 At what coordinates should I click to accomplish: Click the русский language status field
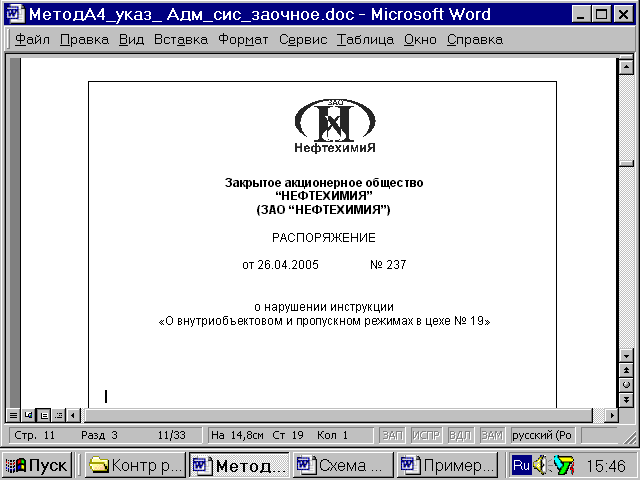[x=542, y=436]
